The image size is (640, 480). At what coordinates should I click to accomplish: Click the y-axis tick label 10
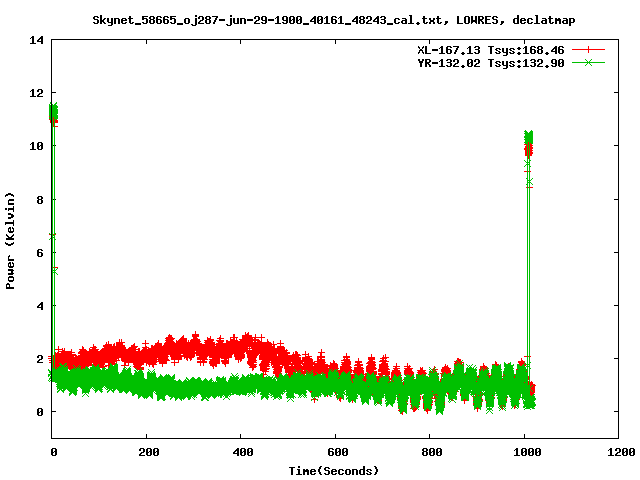pos(36,146)
